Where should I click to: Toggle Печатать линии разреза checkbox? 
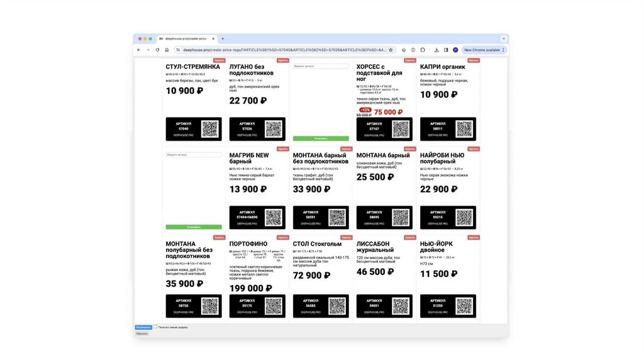click(x=155, y=327)
